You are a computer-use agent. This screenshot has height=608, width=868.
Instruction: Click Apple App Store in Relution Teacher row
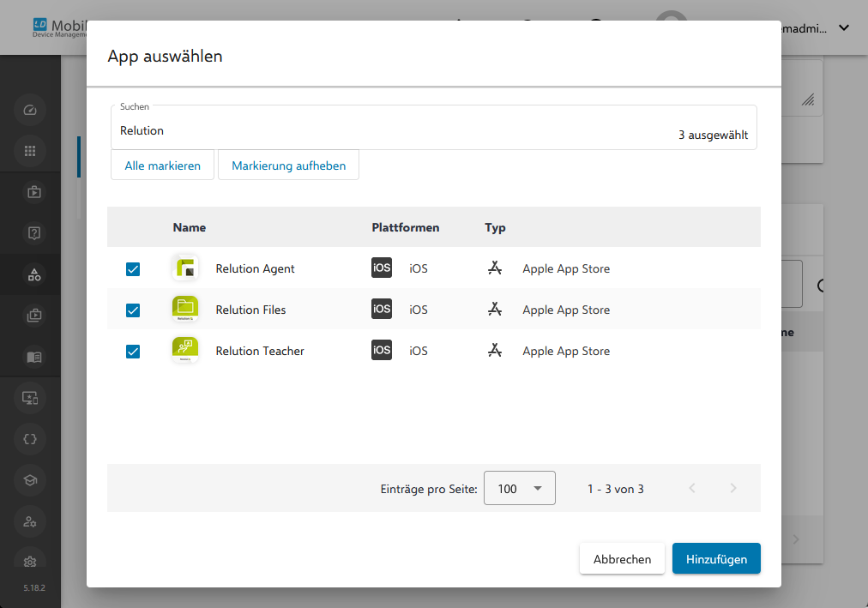566,351
